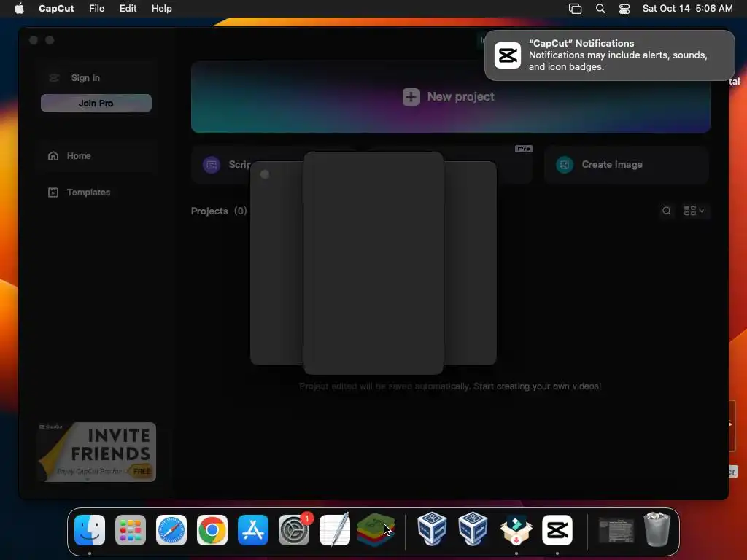Viewport: 747px width, 560px height.
Task: Open the Edit menu
Action: coord(128,8)
